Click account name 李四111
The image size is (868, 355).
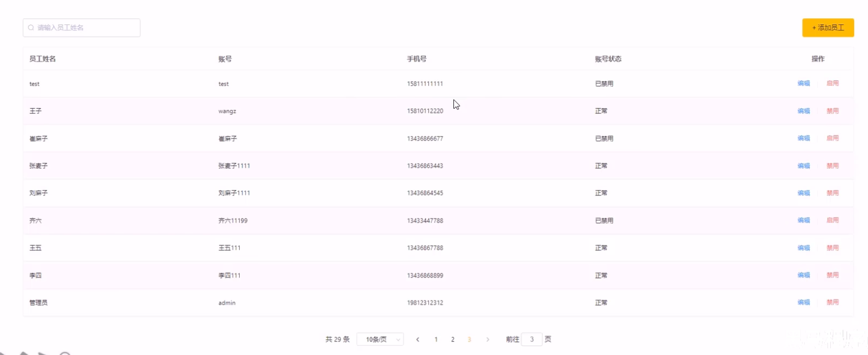click(x=229, y=275)
